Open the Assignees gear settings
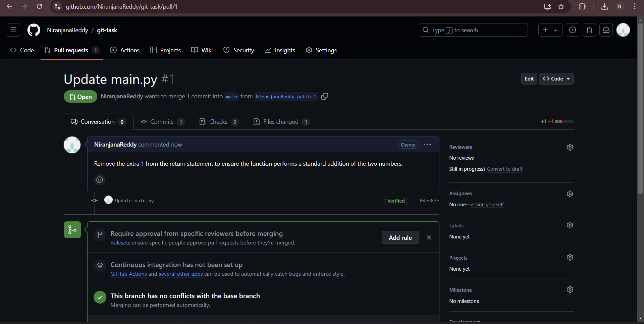The height and width of the screenshot is (324, 644). point(570,194)
